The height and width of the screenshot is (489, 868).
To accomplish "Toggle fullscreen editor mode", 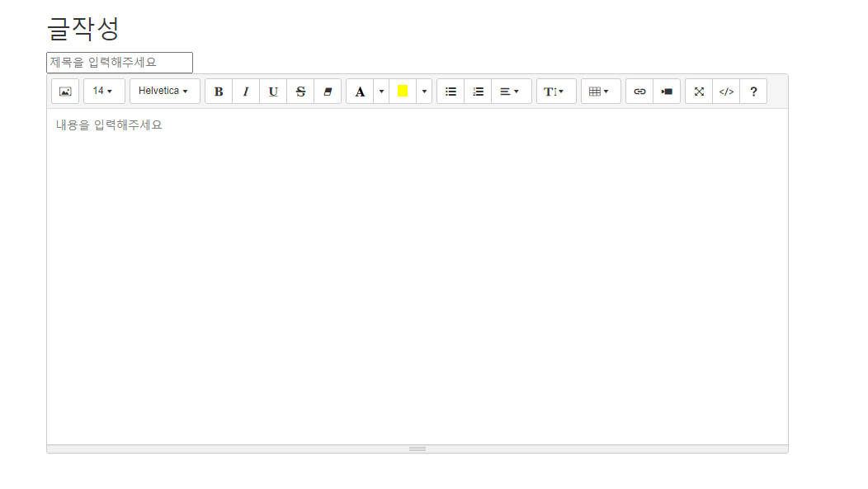I will [699, 92].
